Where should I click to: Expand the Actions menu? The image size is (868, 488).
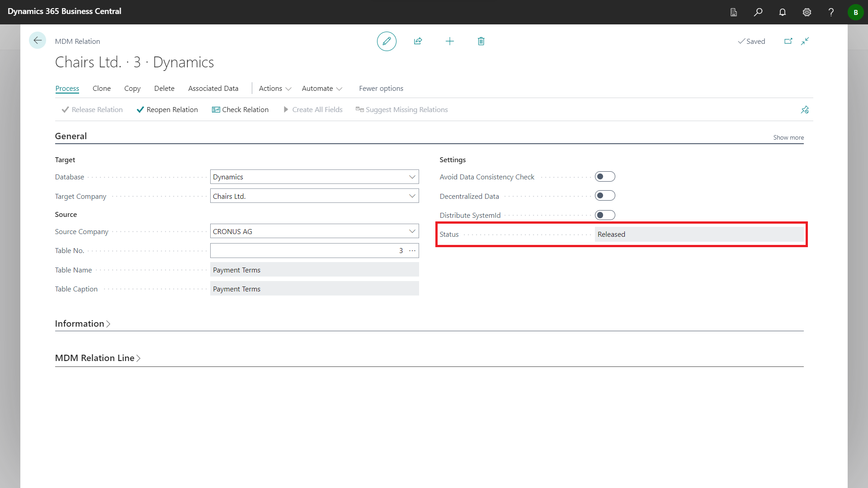coord(275,89)
